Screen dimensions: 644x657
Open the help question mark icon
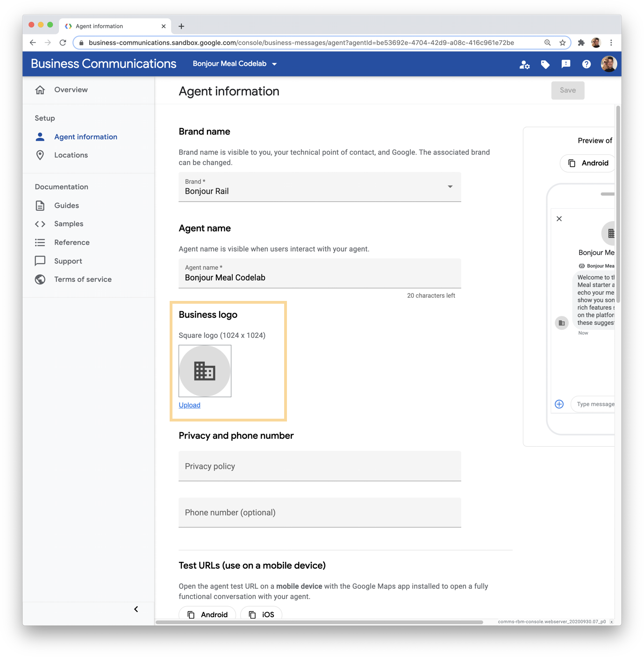pyautogui.click(x=586, y=64)
